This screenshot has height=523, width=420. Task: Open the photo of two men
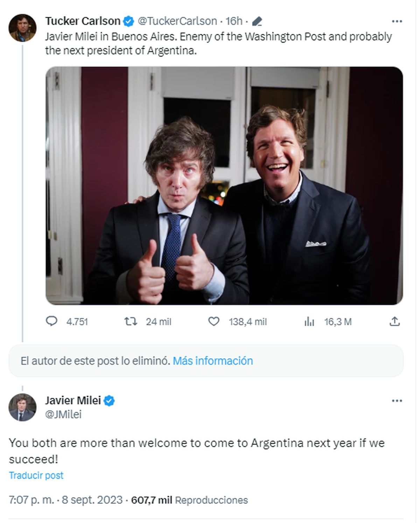coord(224,185)
